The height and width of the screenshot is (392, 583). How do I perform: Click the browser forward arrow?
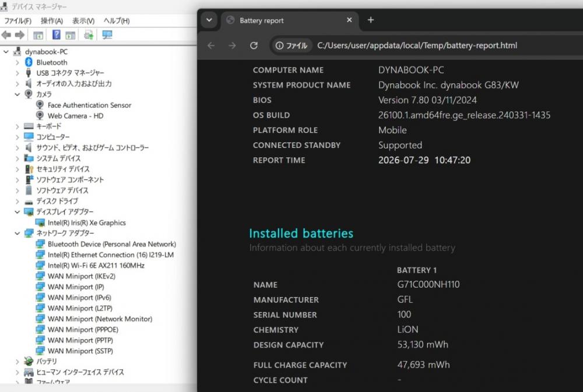pyautogui.click(x=233, y=45)
